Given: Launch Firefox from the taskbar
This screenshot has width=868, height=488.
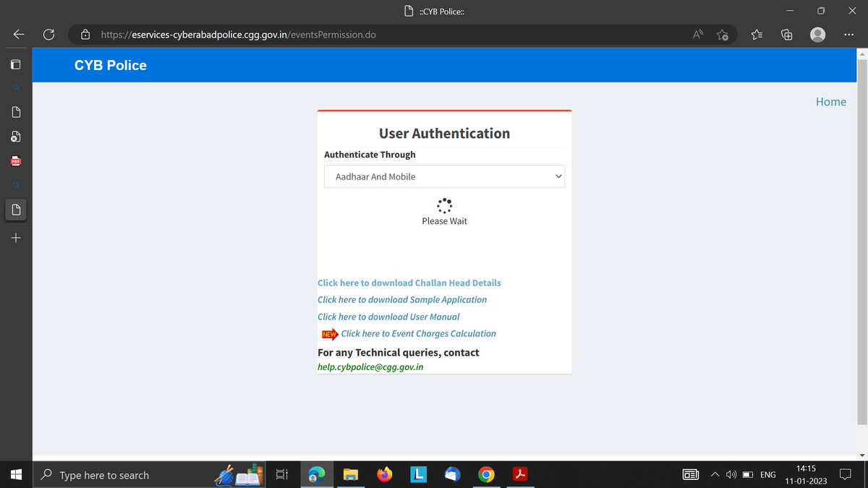Looking at the screenshot, I should coord(385,475).
